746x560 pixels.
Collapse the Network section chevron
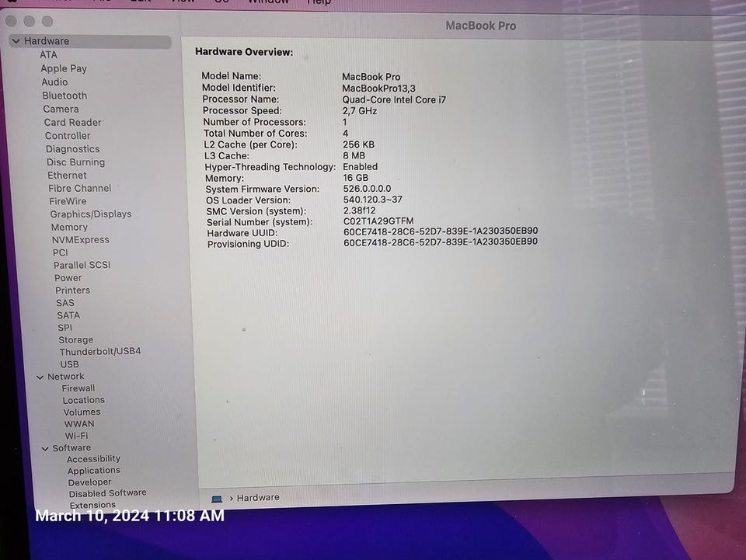point(40,377)
